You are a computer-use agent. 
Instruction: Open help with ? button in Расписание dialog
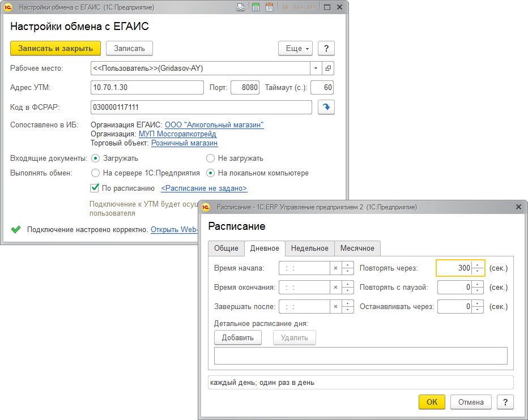(x=505, y=402)
